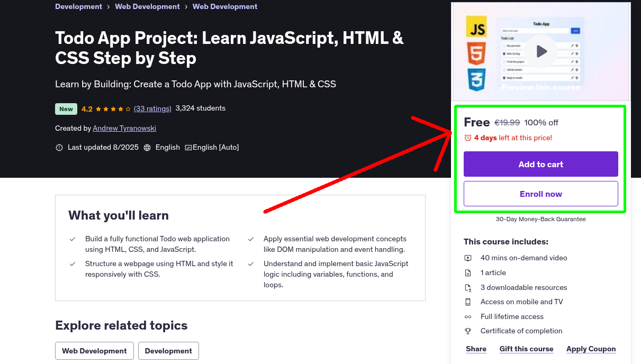The height and width of the screenshot is (364, 641).
Task: Click the Created by label
Action: pyautogui.click(x=73, y=128)
